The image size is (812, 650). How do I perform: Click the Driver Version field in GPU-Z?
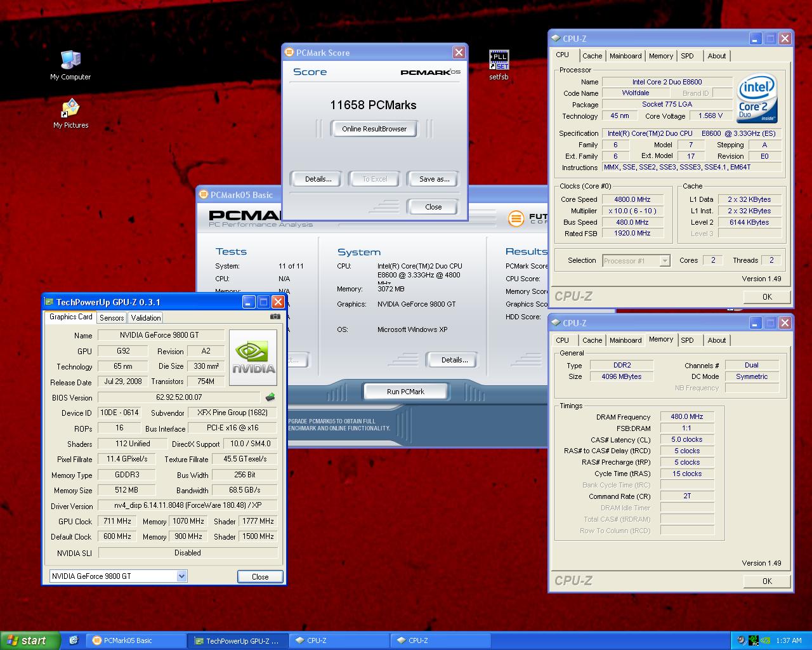tap(187, 505)
